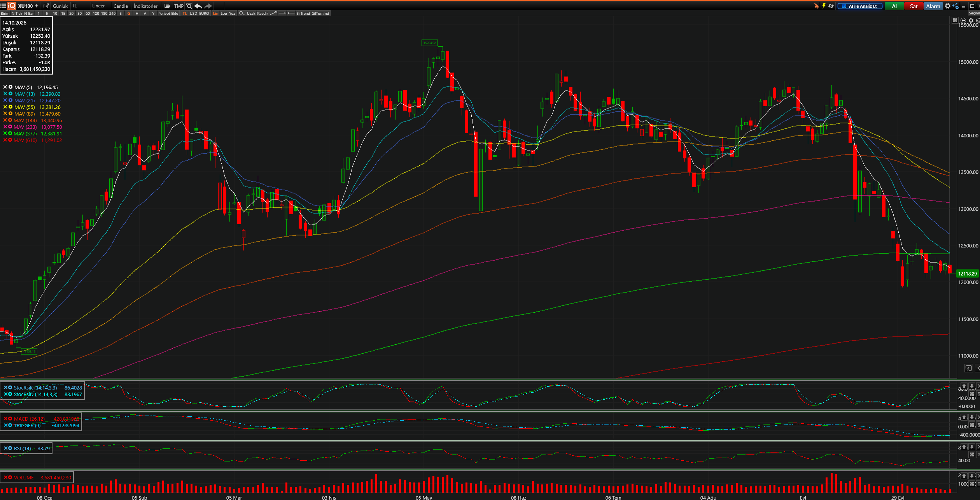Click the SilTrend button
Screen dimensions: 980x500
point(303,13)
